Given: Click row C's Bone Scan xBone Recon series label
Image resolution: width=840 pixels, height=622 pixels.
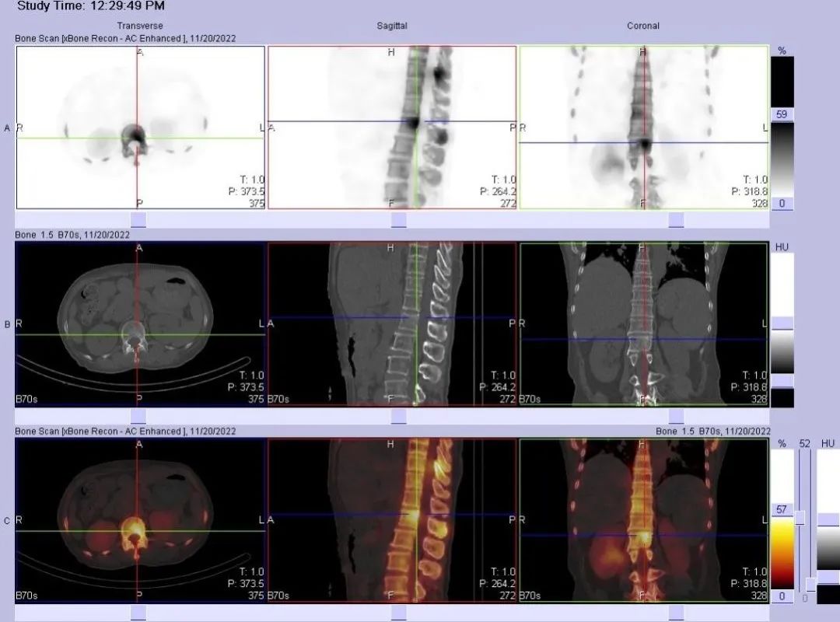Looking at the screenshot, I should pos(125,432).
